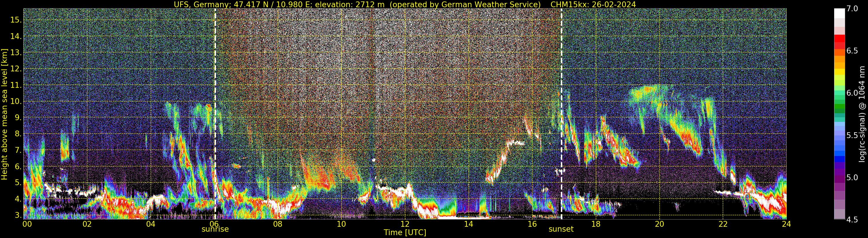Click the '13.' height axis tick label
The height and width of the screenshot is (238, 868).
point(16,53)
